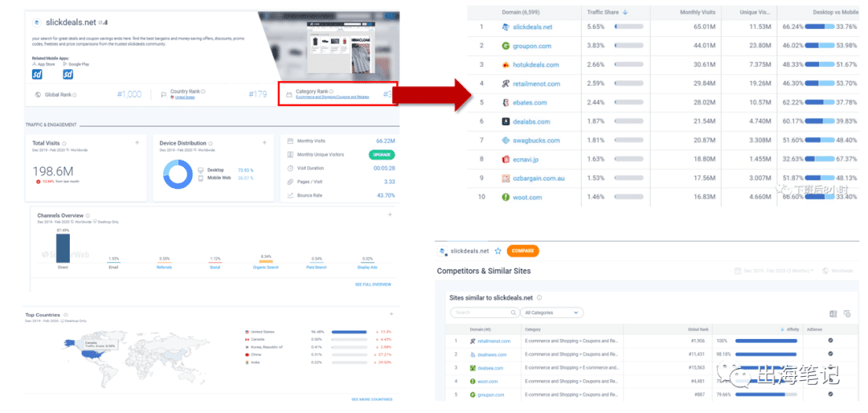Open the hotukdeals.com domain link

pyautogui.click(x=536, y=65)
